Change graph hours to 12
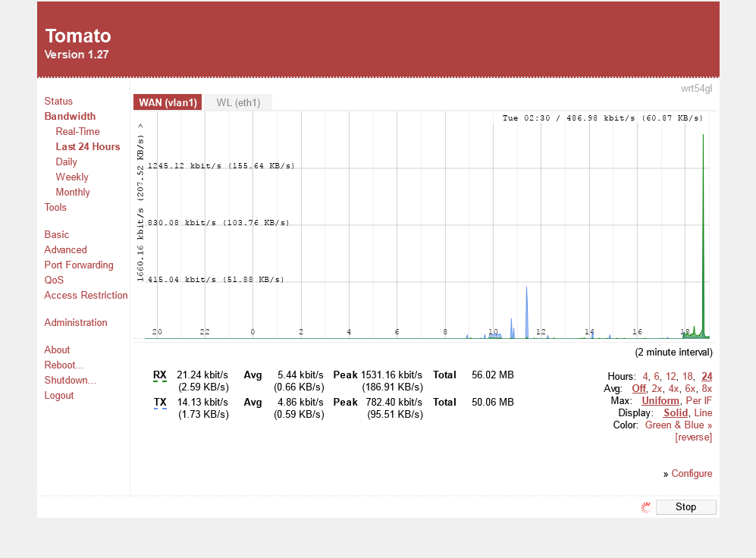756x558 pixels. pos(670,377)
